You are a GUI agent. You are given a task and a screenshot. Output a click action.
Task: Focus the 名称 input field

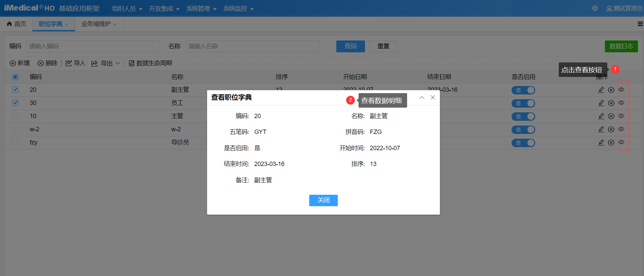tap(252, 46)
